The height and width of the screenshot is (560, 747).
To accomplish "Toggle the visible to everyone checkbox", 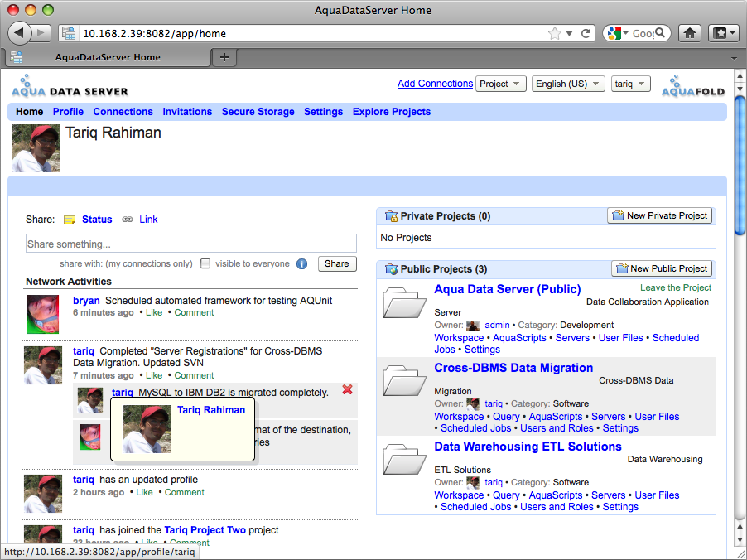I will [205, 263].
